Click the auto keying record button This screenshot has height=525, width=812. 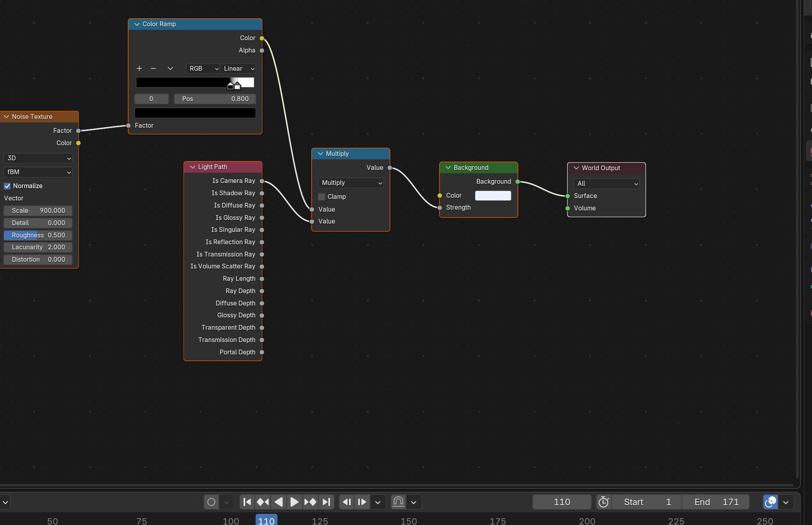(x=212, y=502)
